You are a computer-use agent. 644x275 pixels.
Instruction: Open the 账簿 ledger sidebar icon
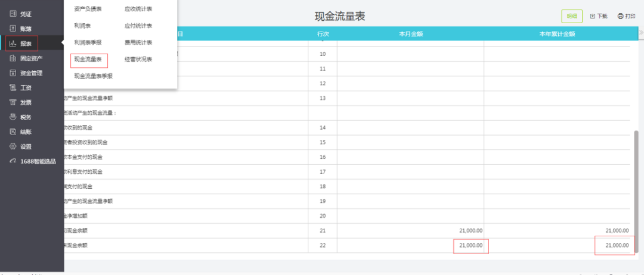point(13,28)
